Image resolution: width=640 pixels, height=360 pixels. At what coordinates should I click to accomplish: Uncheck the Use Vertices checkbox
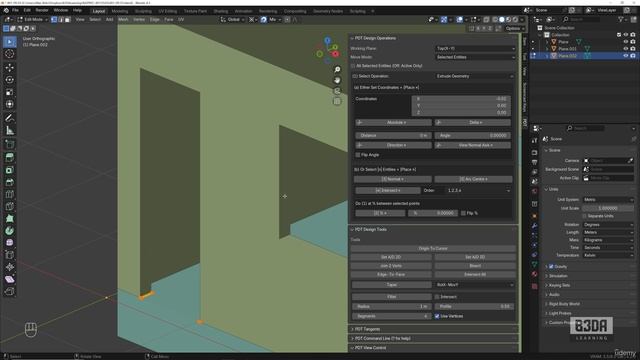(x=437, y=316)
